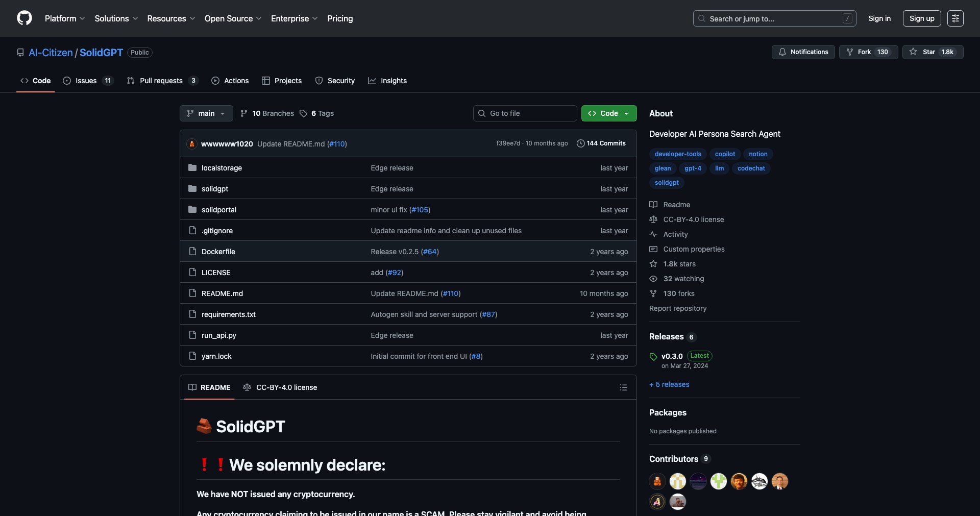Screen dimensions: 980x516
Task: Open the Security tab
Action: 335,81
